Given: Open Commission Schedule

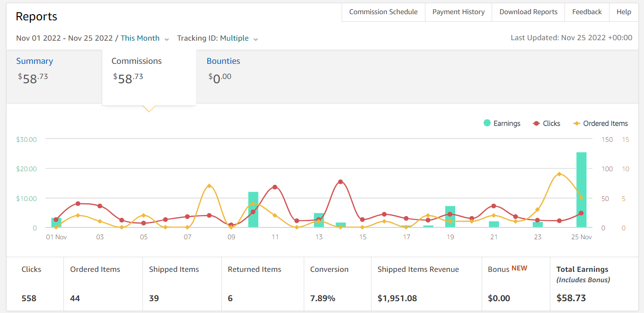Looking at the screenshot, I should coord(383,12).
